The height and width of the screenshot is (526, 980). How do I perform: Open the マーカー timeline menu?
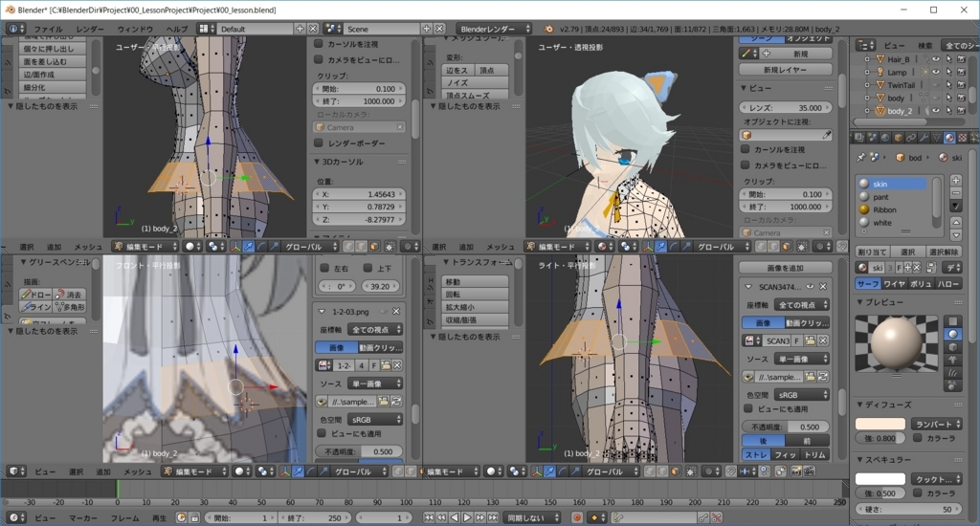(x=82, y=518)
